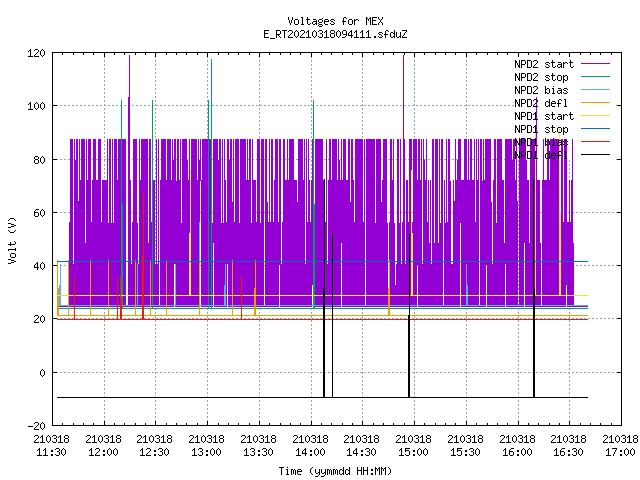The height and width of the screenshot is (480, 640).
Task: Click the orange NPD2 defl legend line
Action: coord(595,103)
